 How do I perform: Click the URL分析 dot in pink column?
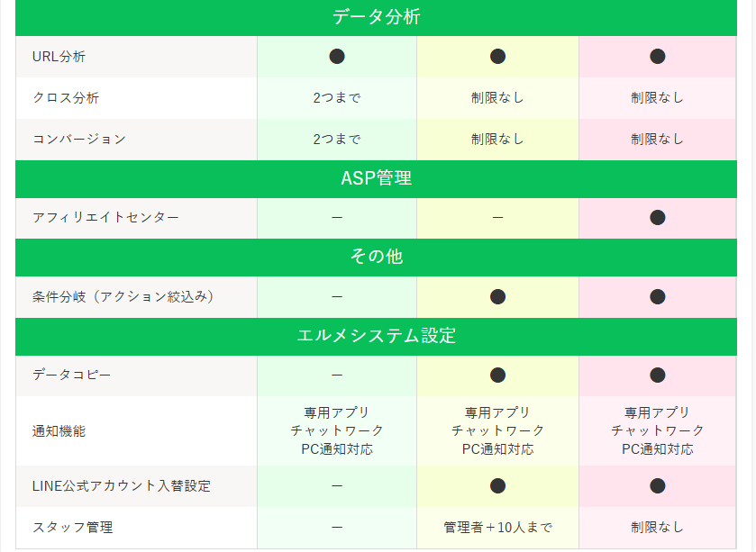click(x=658, y=57)
